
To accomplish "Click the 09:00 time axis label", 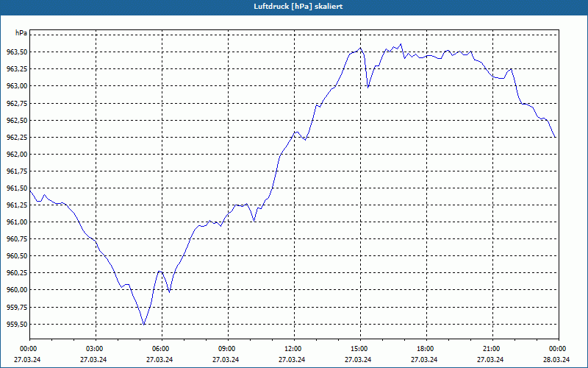I will 228,349.
